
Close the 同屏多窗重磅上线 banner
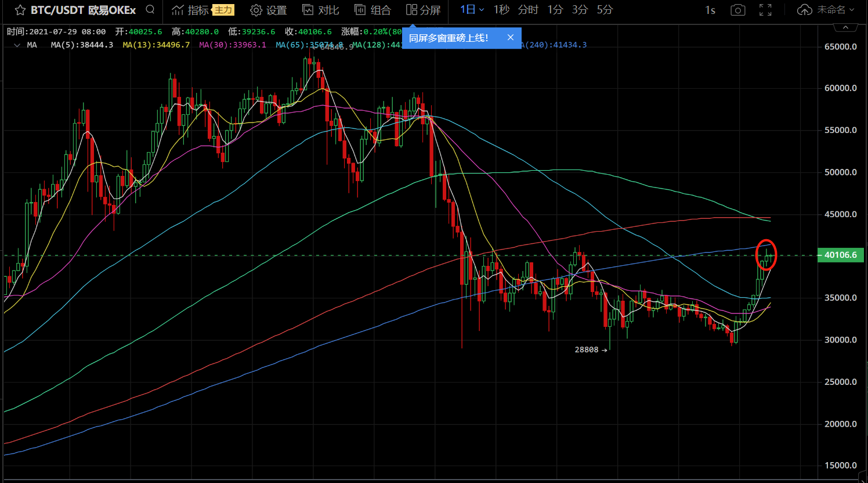(x=510, y=38)
